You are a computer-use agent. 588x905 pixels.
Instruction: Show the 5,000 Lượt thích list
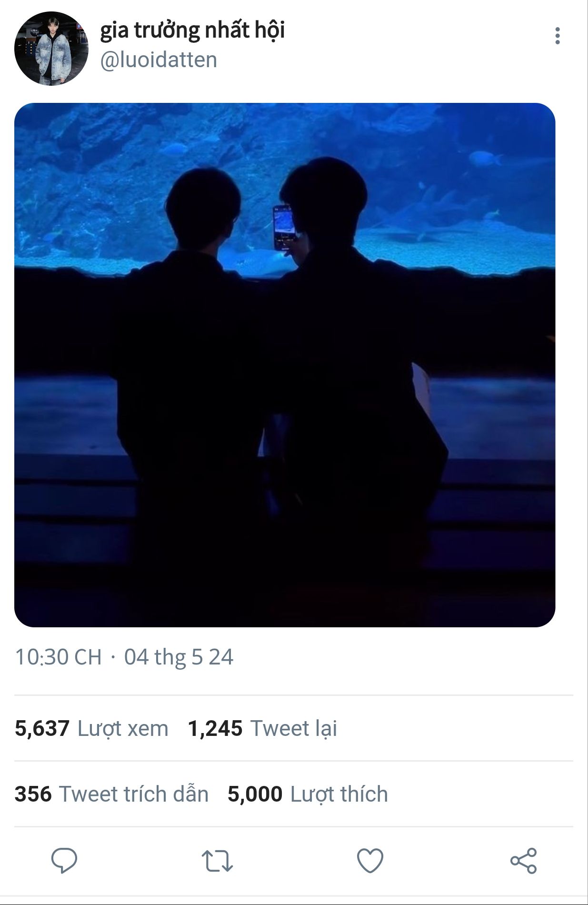(x=308, y=794)
